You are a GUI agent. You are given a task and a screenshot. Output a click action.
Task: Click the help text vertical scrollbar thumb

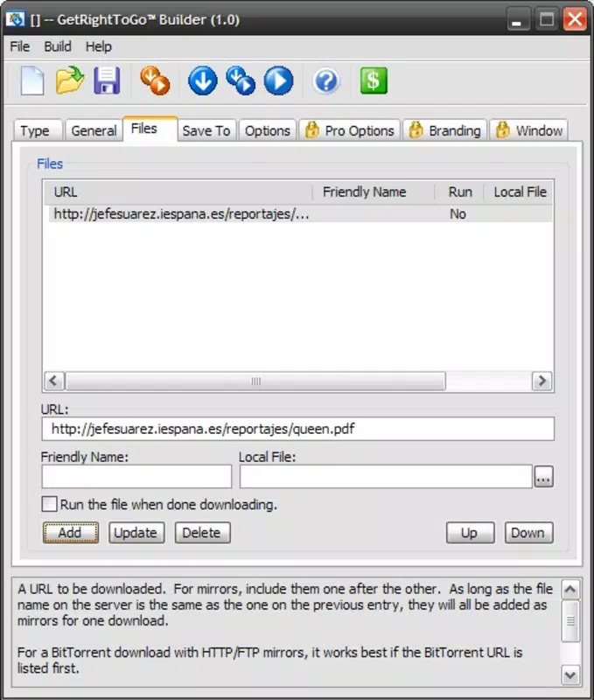click(x=570, y=621)
